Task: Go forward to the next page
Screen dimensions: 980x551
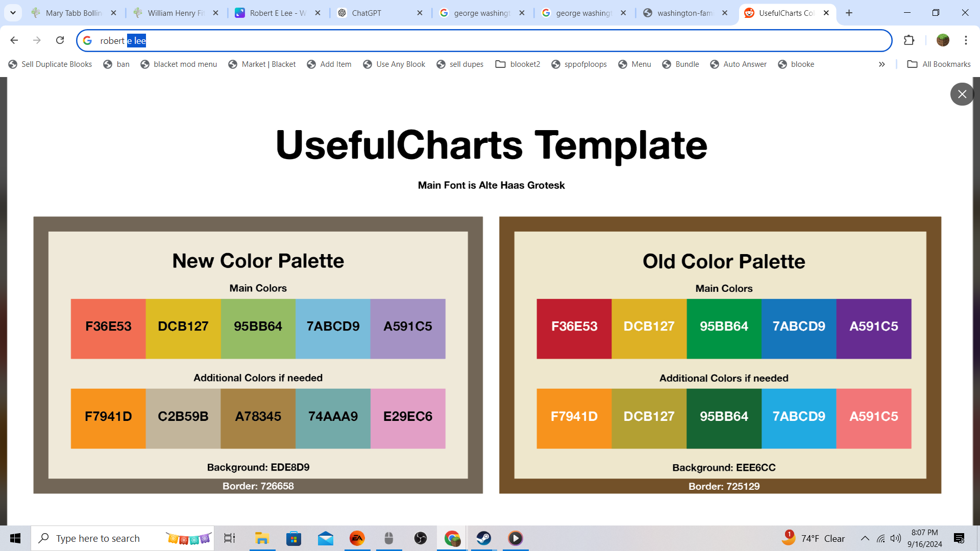Action: coord(37,40)
